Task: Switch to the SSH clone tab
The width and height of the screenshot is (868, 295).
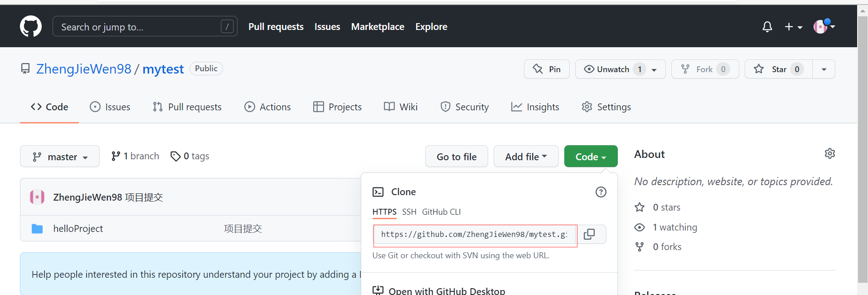Action: (x=409, y=212)
